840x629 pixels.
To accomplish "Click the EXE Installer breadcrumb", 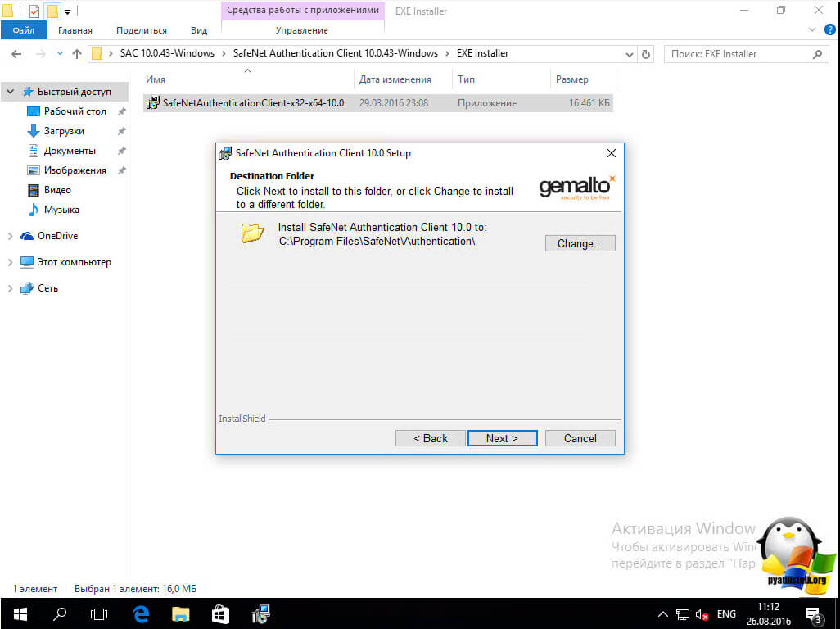I will [483, 53].
